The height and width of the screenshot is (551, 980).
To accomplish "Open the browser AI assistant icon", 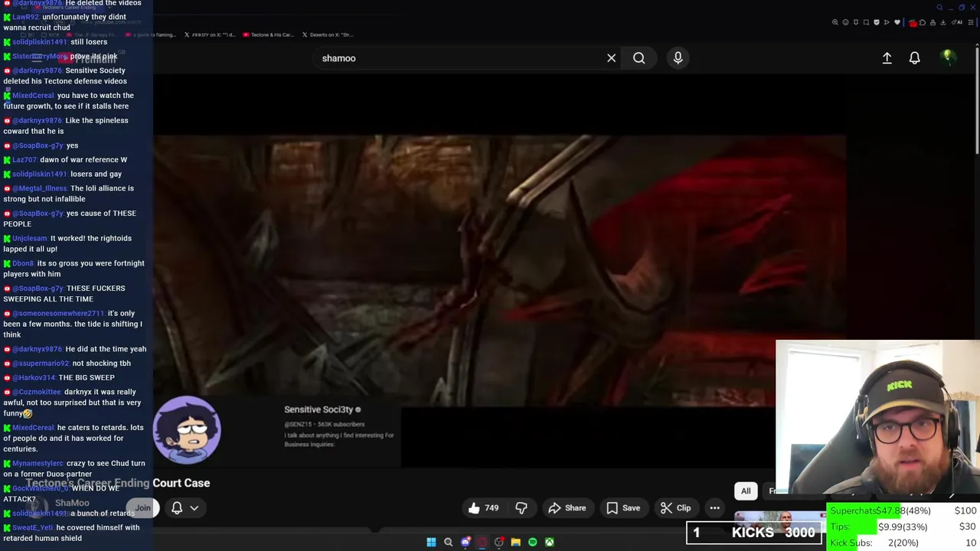I will point(956,22).
